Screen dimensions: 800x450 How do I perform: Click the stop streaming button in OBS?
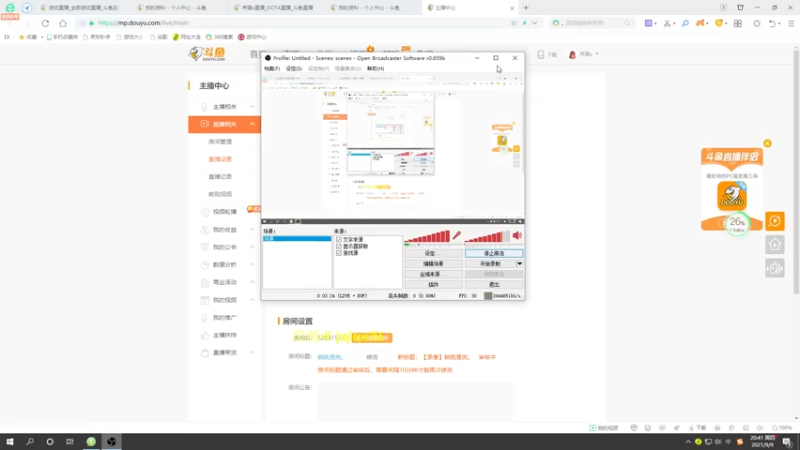[493, 254]
